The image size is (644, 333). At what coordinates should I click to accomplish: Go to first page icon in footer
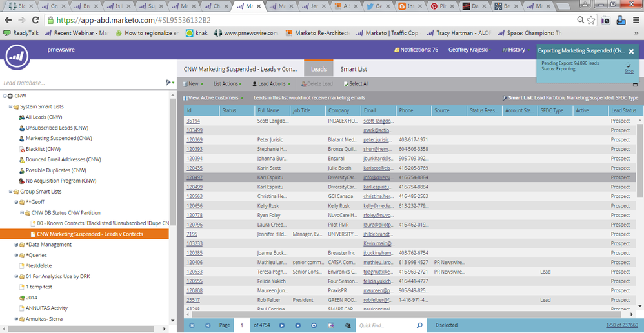[192, 325]
